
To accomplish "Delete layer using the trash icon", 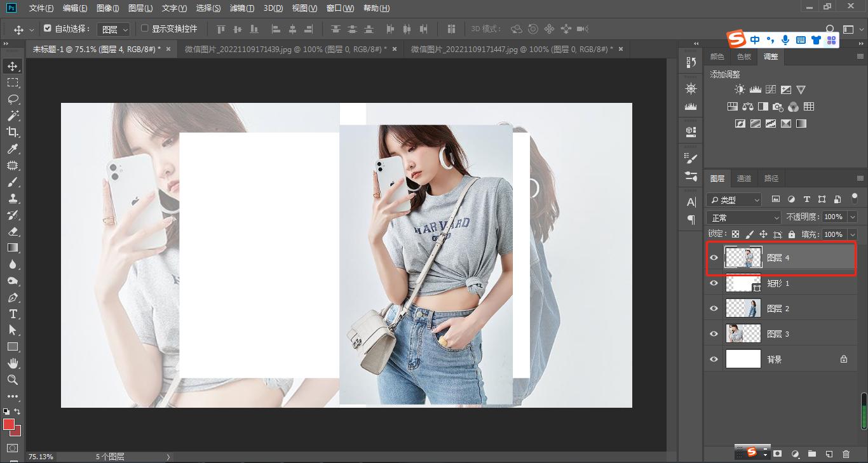I will tap(846, 453).
